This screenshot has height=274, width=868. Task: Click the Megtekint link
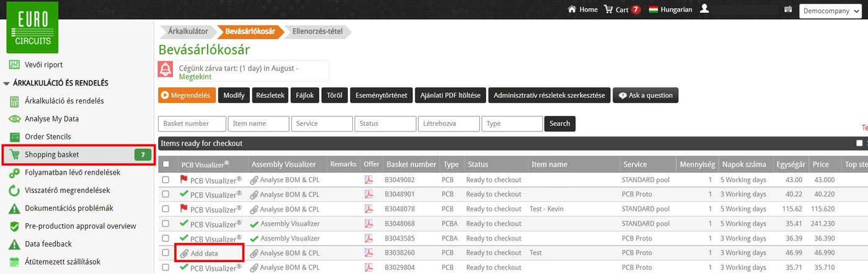coord(195,77)
